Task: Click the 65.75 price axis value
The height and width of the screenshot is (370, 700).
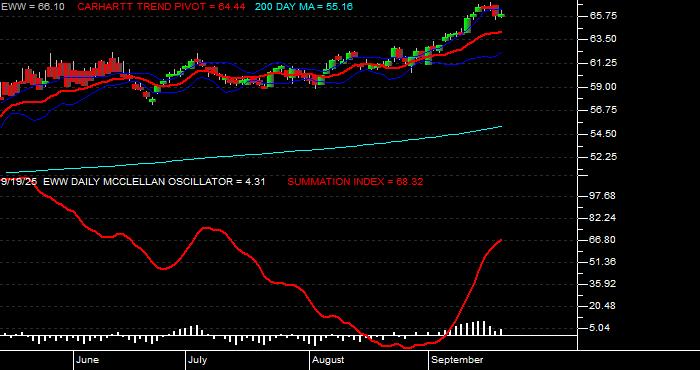Action: [603, 16]
